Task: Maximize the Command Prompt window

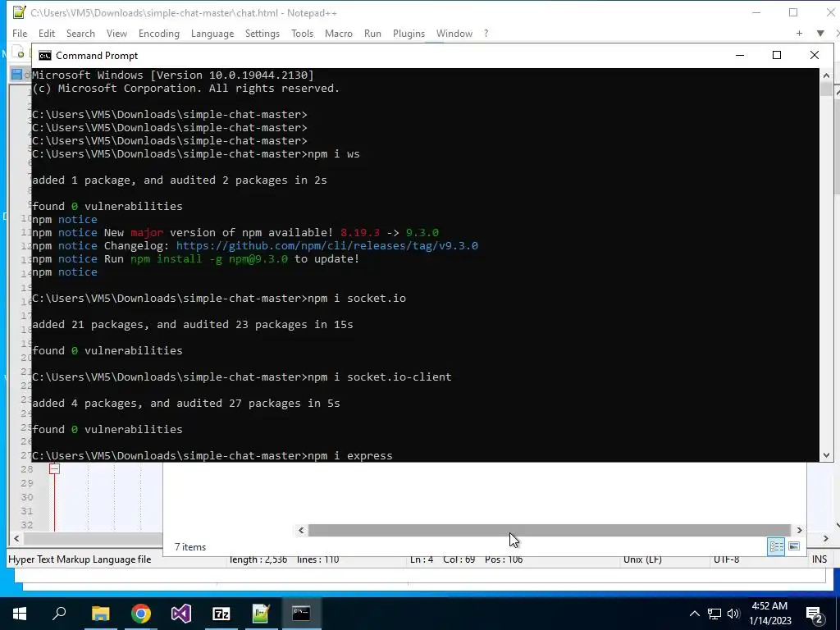Action: tap(777, 55)
